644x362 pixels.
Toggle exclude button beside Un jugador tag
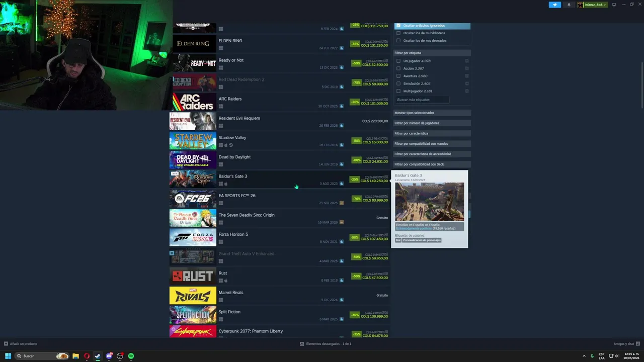point(467,61)
